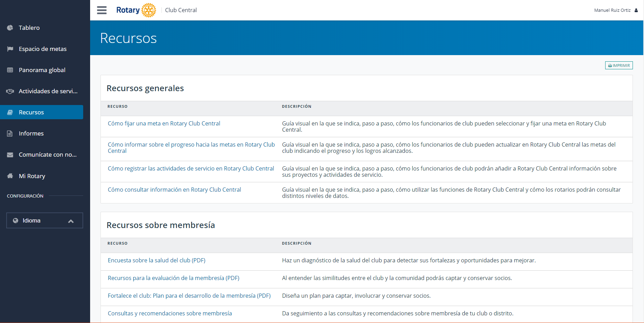This screenshot has height=323, width=644.
Task: Click the Recursos generales heading
Action: [x=145, y=88]
